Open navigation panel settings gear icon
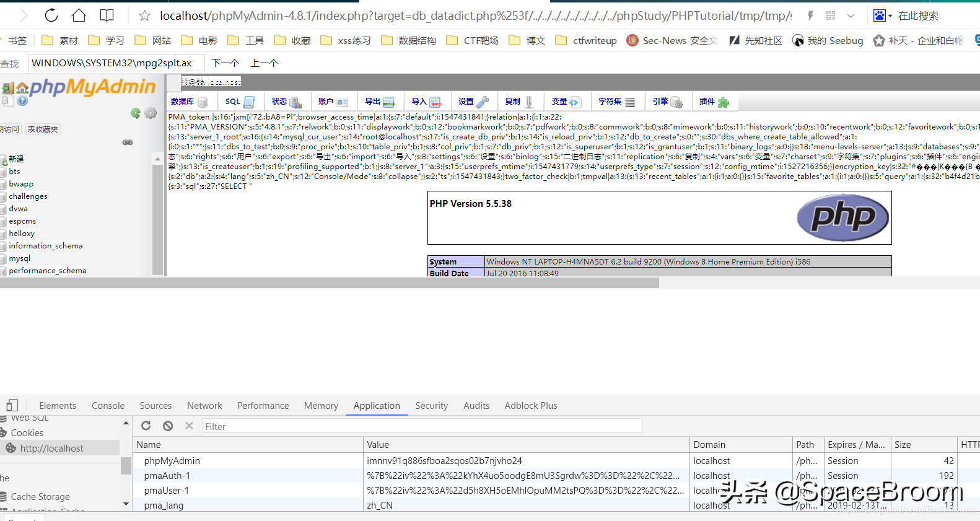Viewport: 980px width, 521px height. [151, 113]
